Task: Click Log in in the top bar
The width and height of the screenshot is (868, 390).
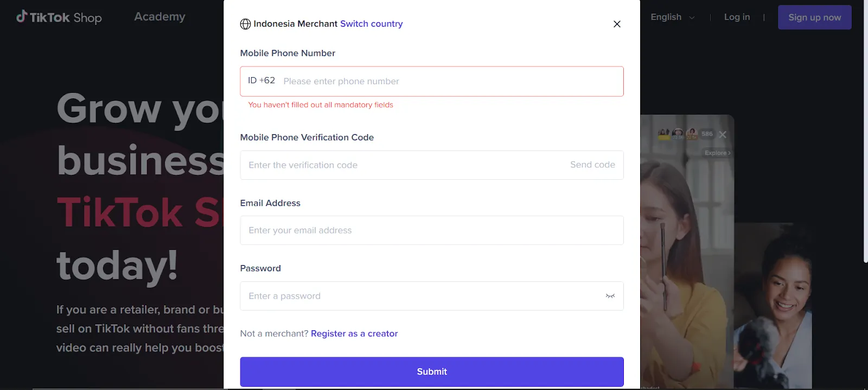Action: [x=737, y=17]
